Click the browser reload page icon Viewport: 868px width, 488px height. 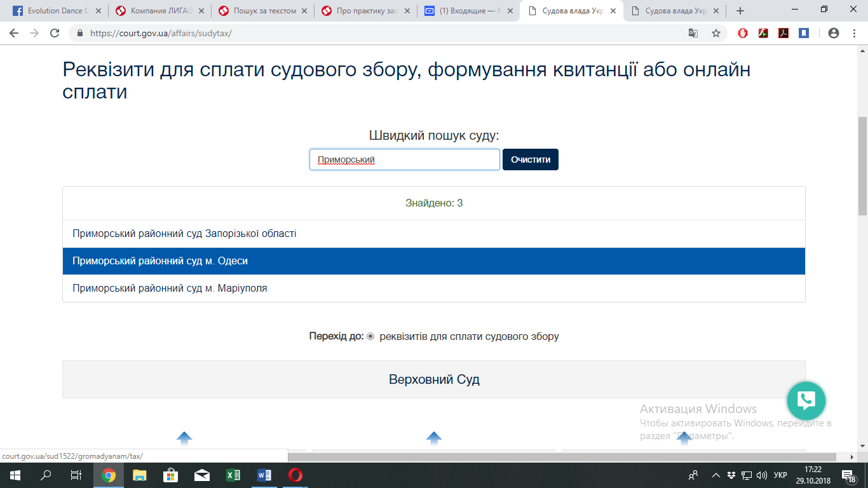pos(55,33)
